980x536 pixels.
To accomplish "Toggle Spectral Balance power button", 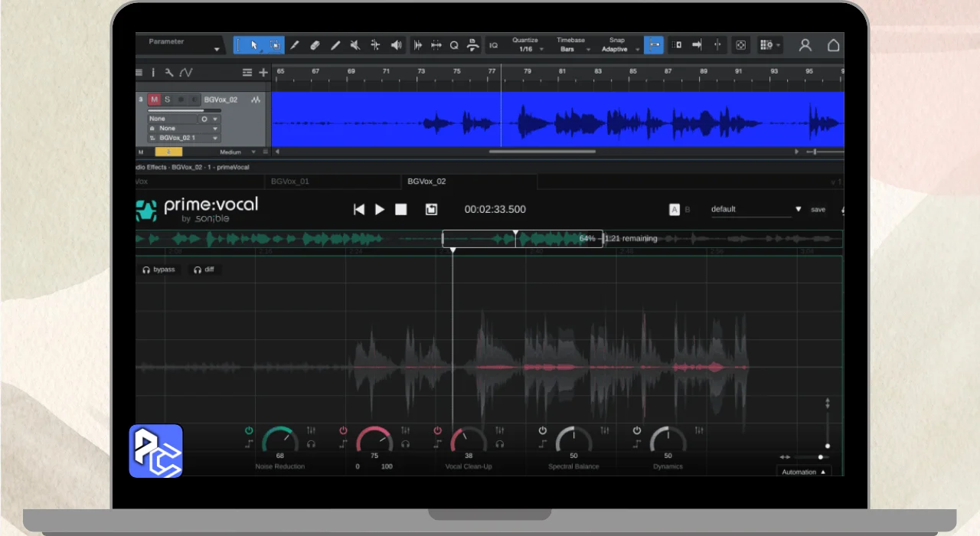I will point(543,430).
